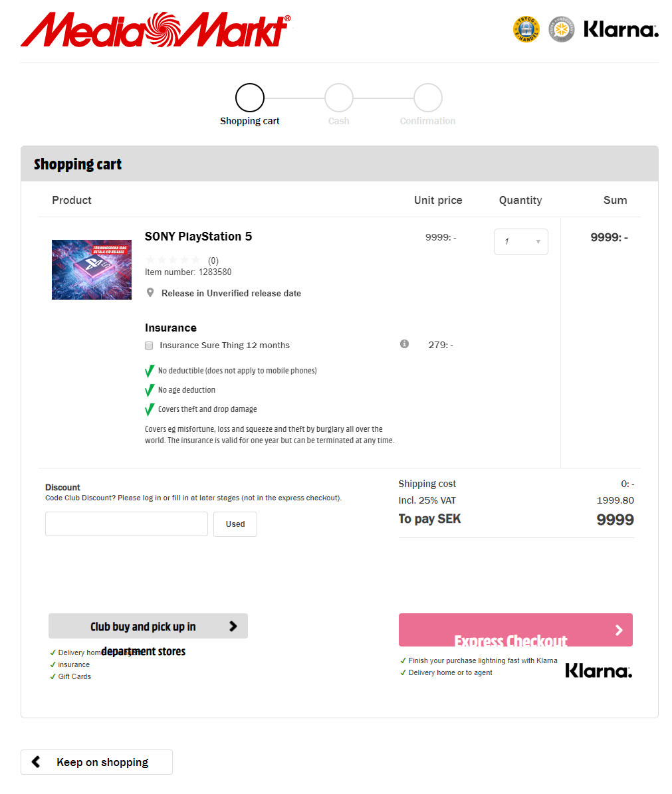Open the quantity dropdown
Viewport: 672px width, 794px height.
521,242
